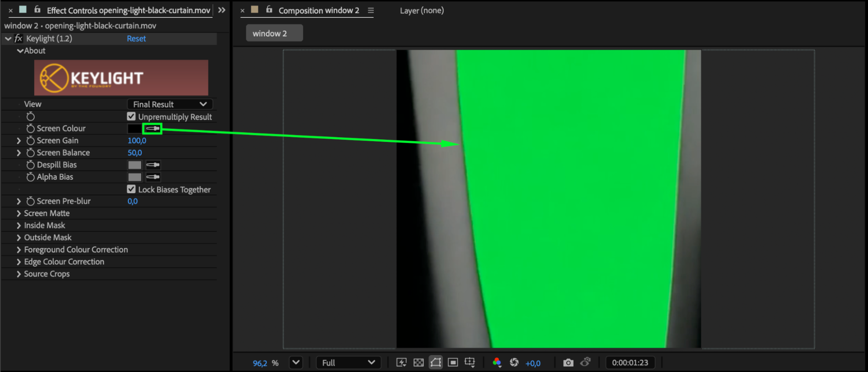868x372 pixels.
Task: Click the black Screen Colour swatch
Action: coord(134,128)
